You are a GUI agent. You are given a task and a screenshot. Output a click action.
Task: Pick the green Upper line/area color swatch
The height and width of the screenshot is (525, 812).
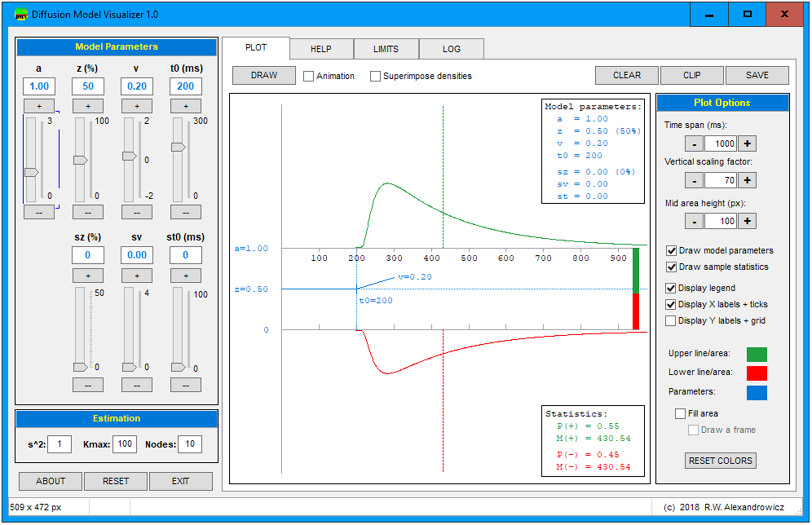(x=757, y=354)
